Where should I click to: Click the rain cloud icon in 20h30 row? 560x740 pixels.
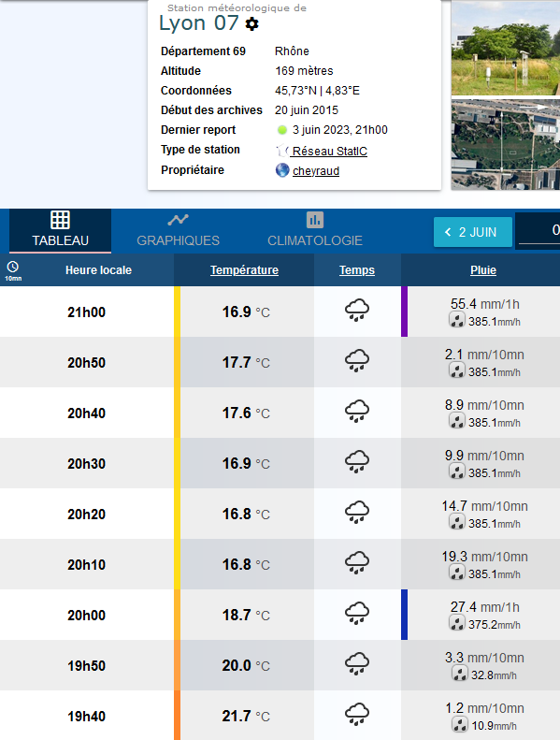coord(357,461)
